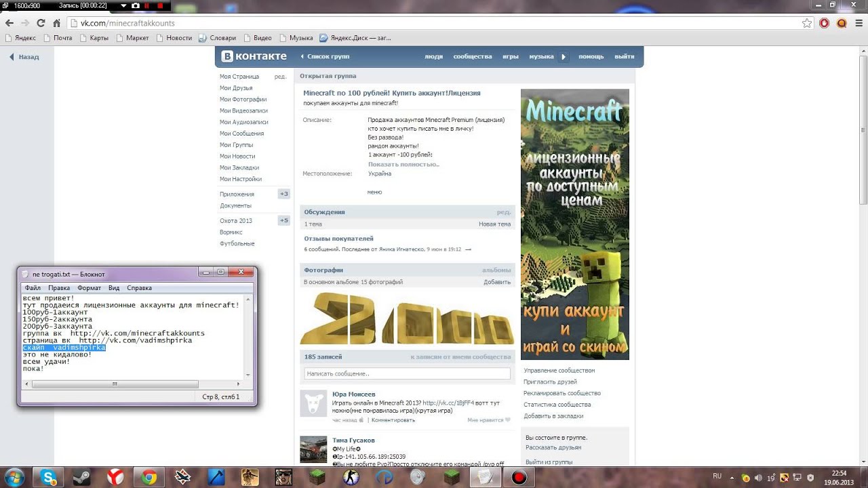Click the +3 counter beside Приложения
868x488 pixels.
[x=284, y=194]
